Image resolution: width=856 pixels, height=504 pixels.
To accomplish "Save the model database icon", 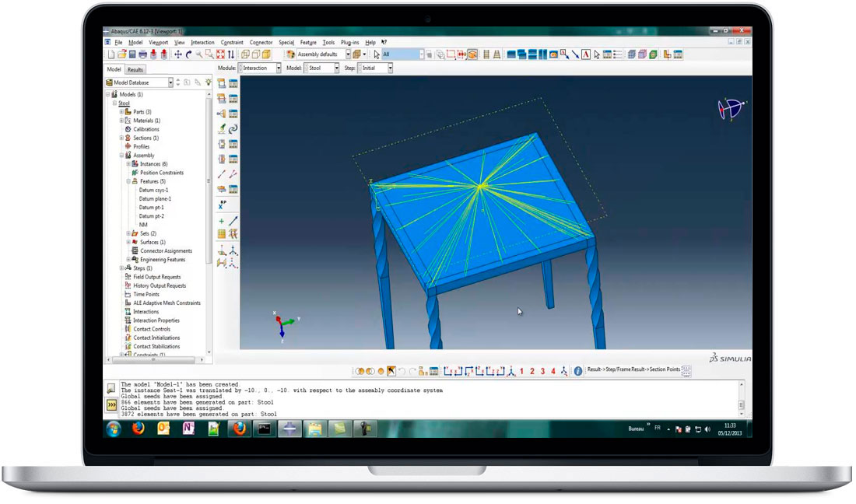I will click(x=132, y=54).
